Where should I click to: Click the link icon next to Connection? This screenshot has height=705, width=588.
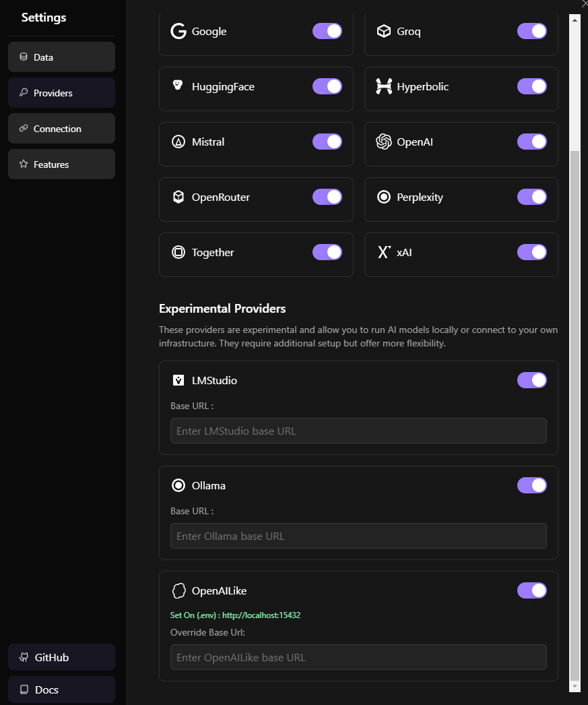pos(24,128)
